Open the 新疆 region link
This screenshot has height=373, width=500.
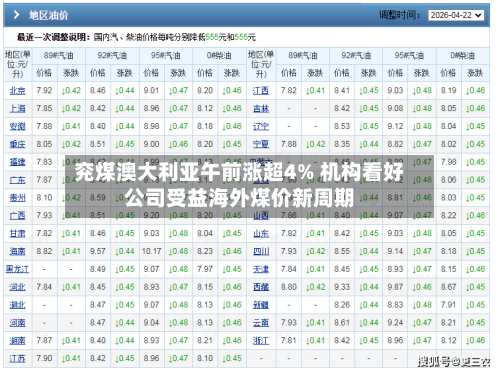[x=261, y=305]
